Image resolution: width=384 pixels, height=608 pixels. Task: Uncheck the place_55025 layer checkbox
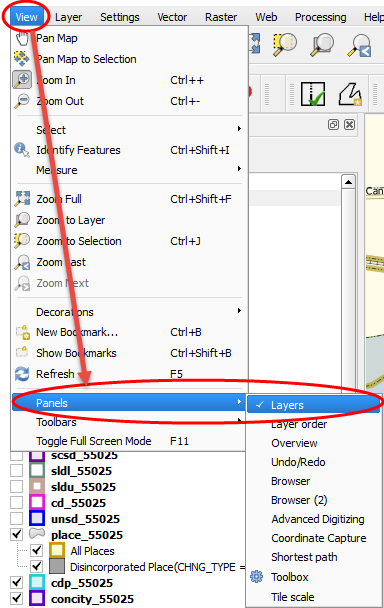[16, 534]
